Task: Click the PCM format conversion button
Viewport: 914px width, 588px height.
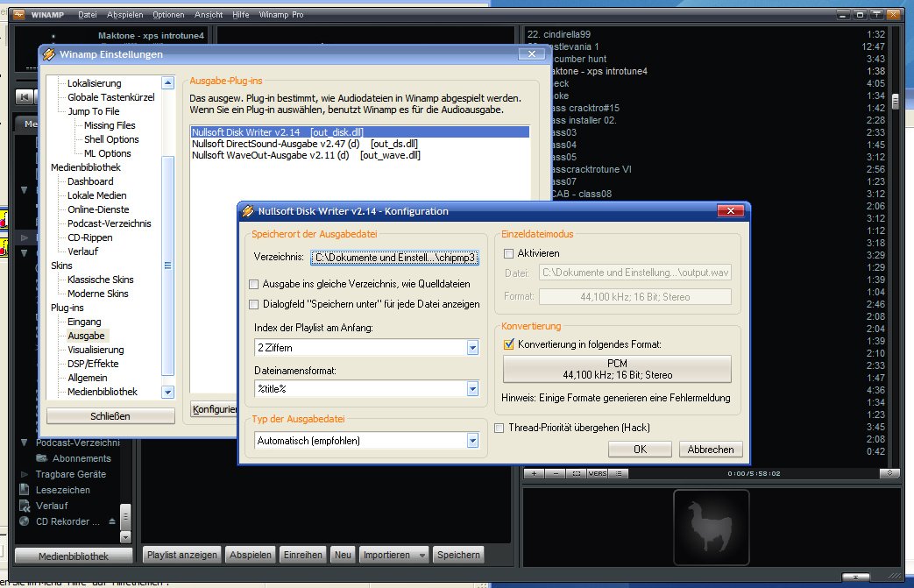Action: click(617, 369)
